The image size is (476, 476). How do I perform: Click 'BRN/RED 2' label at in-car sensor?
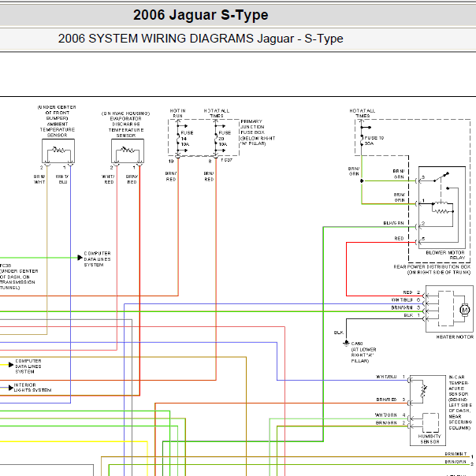coord(391,400)
